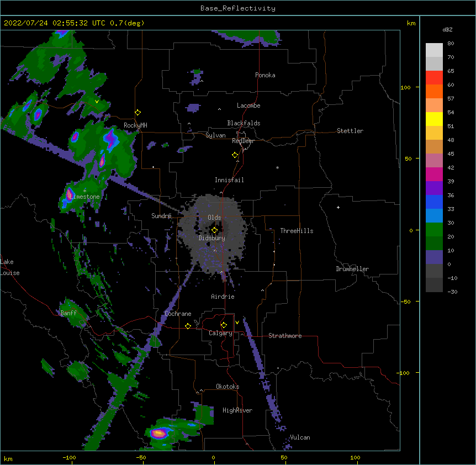Click the 50 tick label on the right axis

click(x=408, y=158)
